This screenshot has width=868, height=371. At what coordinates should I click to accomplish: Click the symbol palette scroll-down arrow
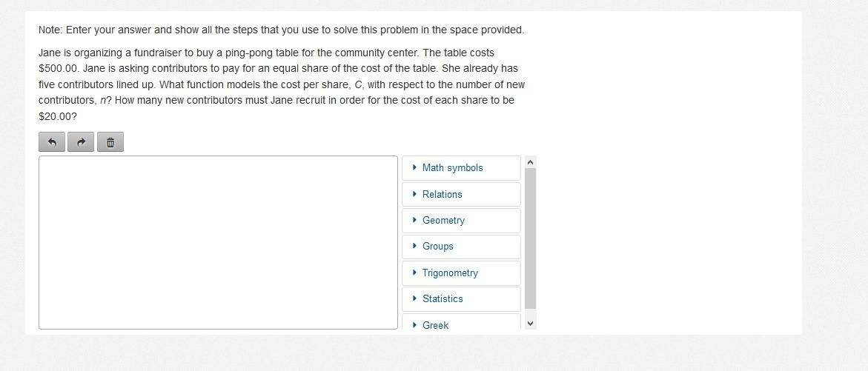(x=530, y=324)
